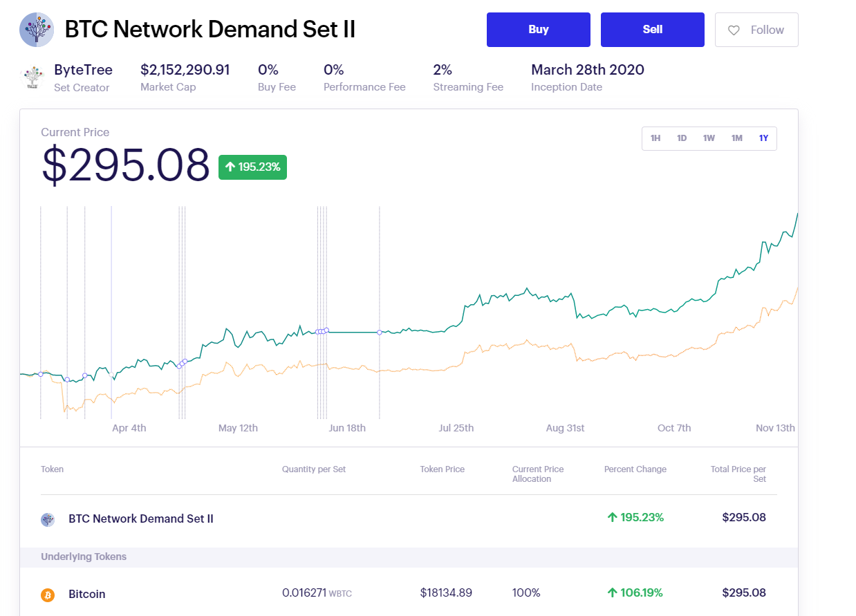Follow this set
Viewport: 856px width, 616px height.
(756, 30)
